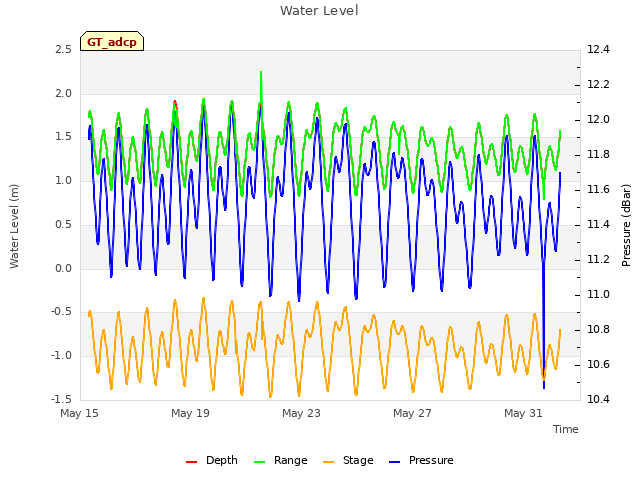Click the red Depth legend swatch
Screen dimensions: 640x480
(x=191, y=462)
